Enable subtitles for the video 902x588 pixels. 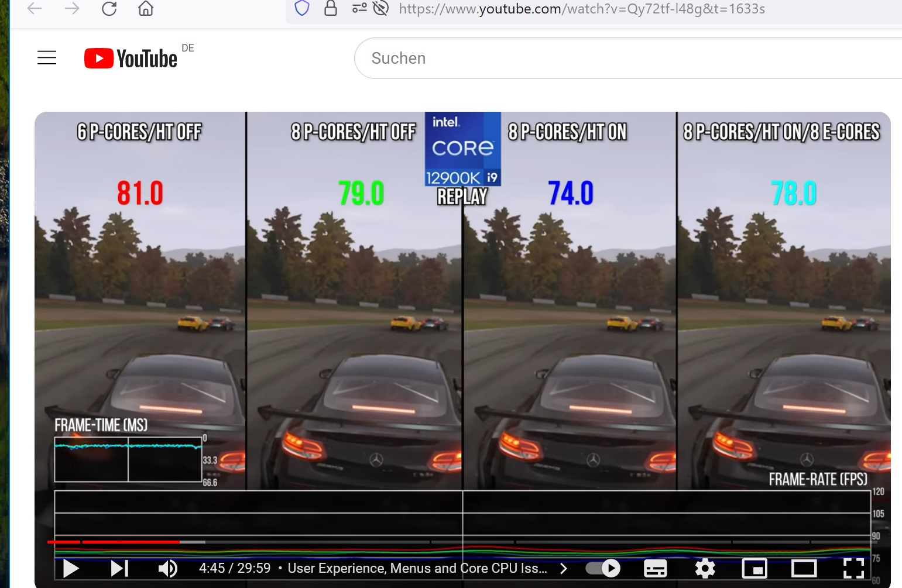[654, 568]
